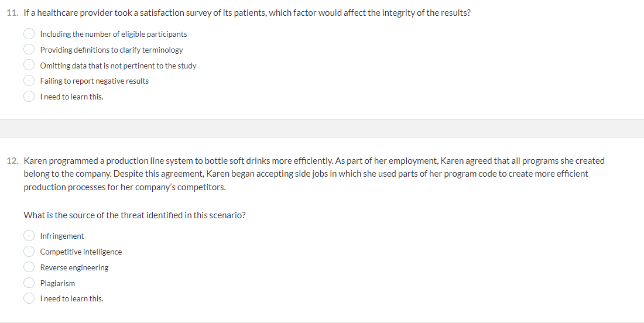This screenshot has height=323, width=644.
Task: Select 'I need to learn this' for question 12
Action: click(29, 298)
